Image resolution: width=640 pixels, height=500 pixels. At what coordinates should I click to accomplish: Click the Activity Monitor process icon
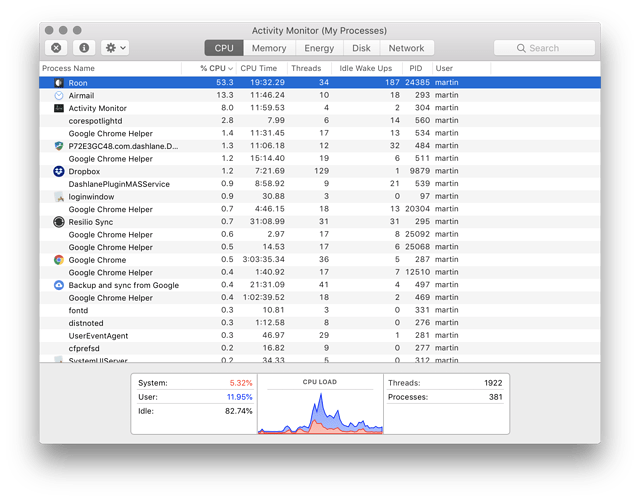[59, 108]
